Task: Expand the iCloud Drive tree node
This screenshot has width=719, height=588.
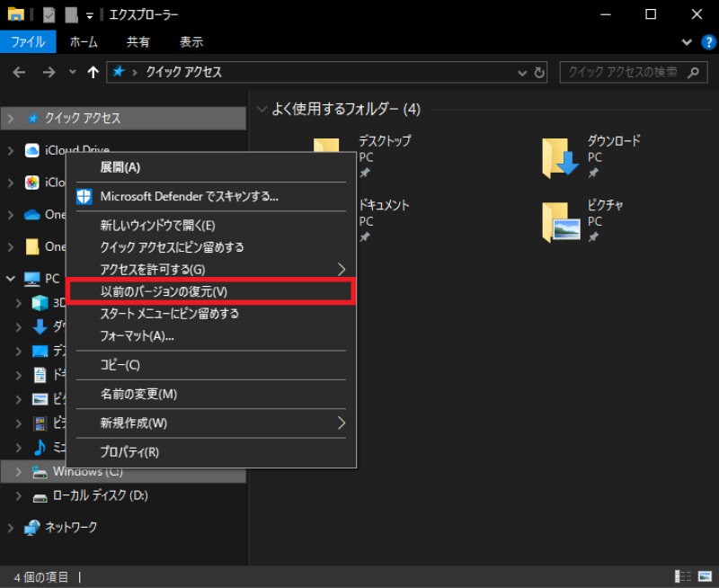Action: click(11, 150)
